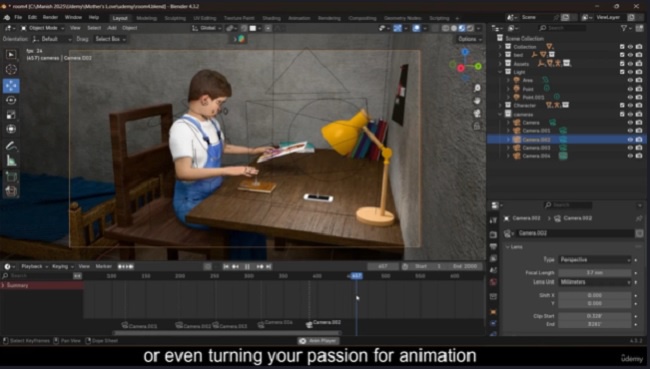Jump to the timeline end frame
650x369 pixels.
click(269, 267)
